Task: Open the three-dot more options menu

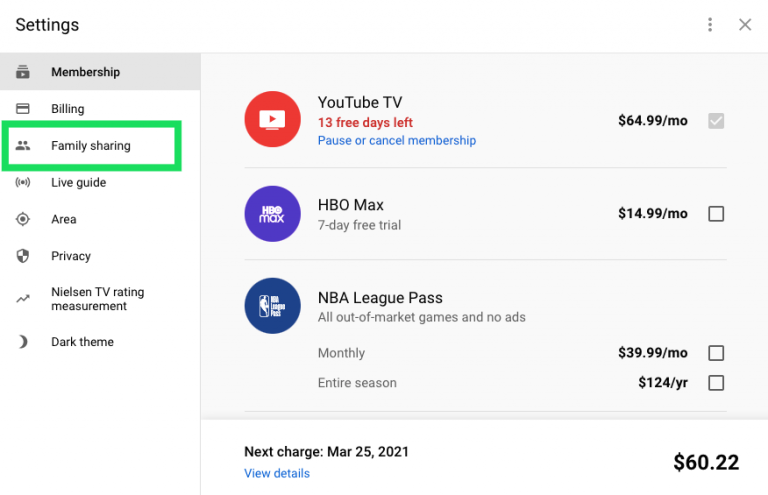Action: pos(710,24)
